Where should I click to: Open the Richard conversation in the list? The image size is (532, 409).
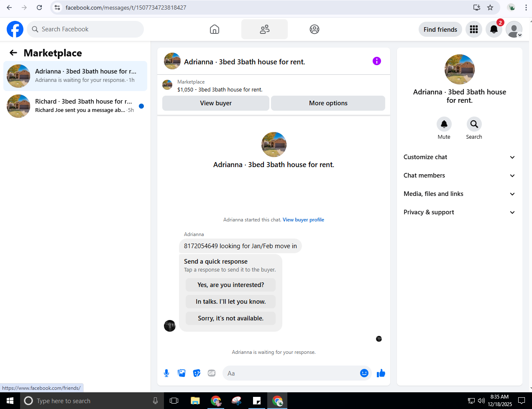click(x=75, y=106)
